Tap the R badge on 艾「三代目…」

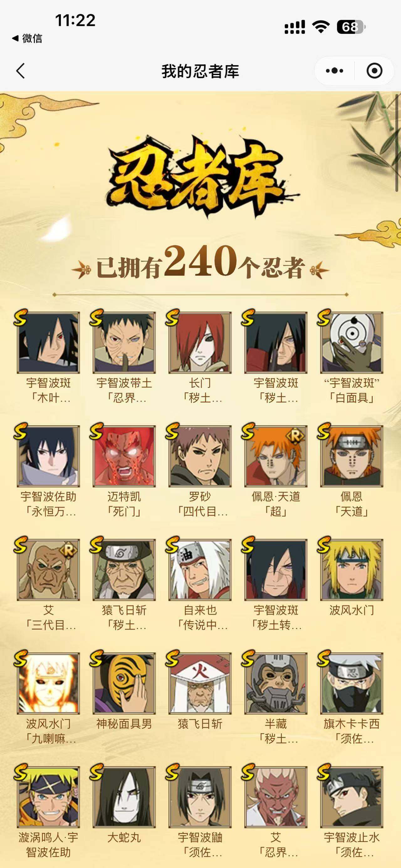(68, 550)
